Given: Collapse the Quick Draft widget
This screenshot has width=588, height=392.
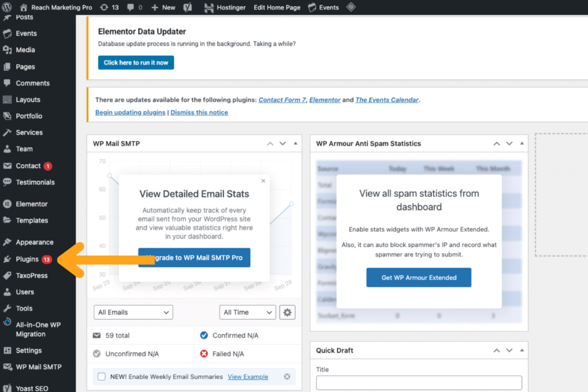Looking at the screenshot, I should click(522, 351).
